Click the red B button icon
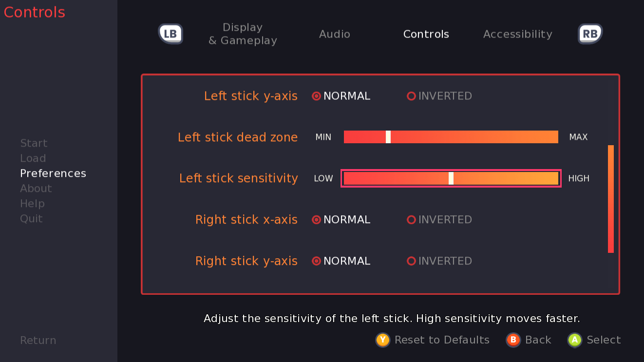This screenshot has height=362, width=644. pyautogui.click(x=513, y=340)
